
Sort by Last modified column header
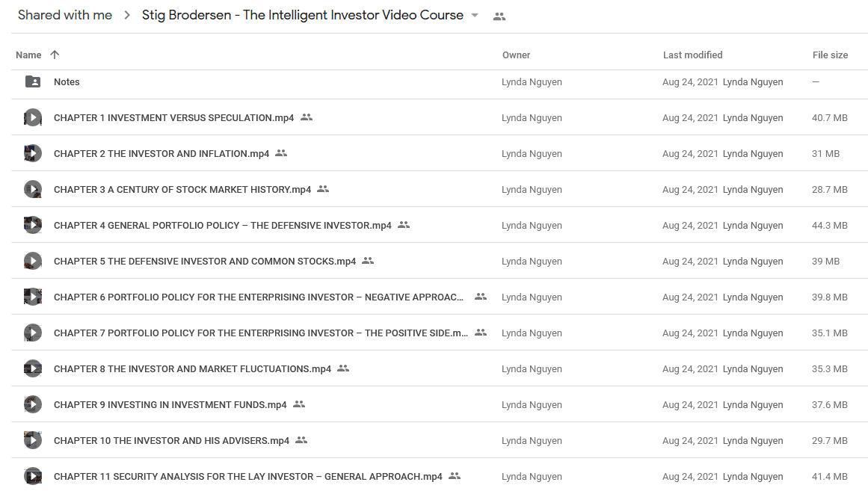[692, 55]
